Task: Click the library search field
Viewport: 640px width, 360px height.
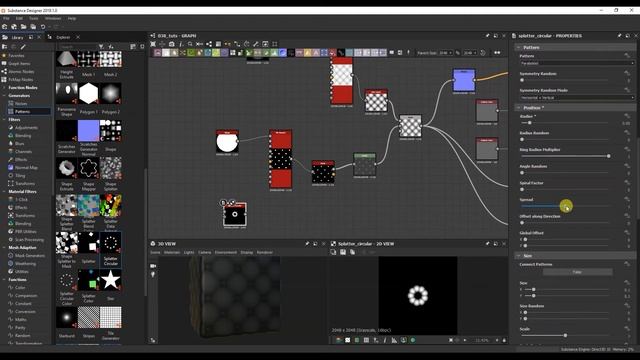Action: pos(78,47)
